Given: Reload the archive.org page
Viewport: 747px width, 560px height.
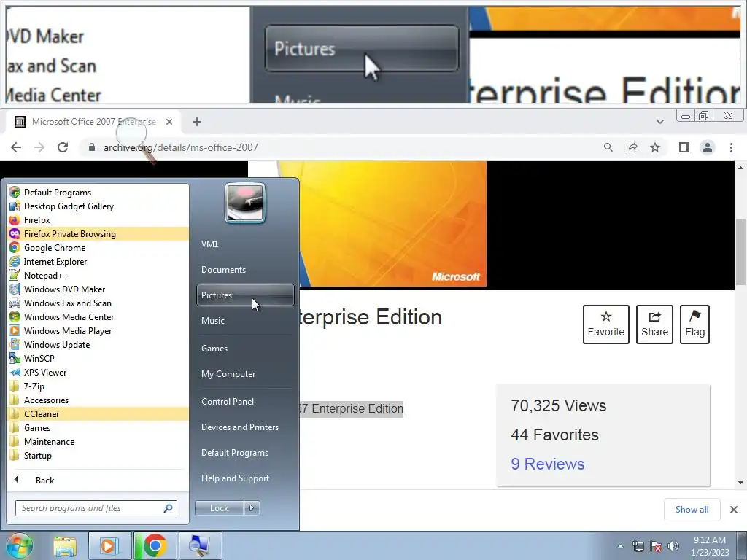Looking at the screenshot, I should [x=63, y=147].
